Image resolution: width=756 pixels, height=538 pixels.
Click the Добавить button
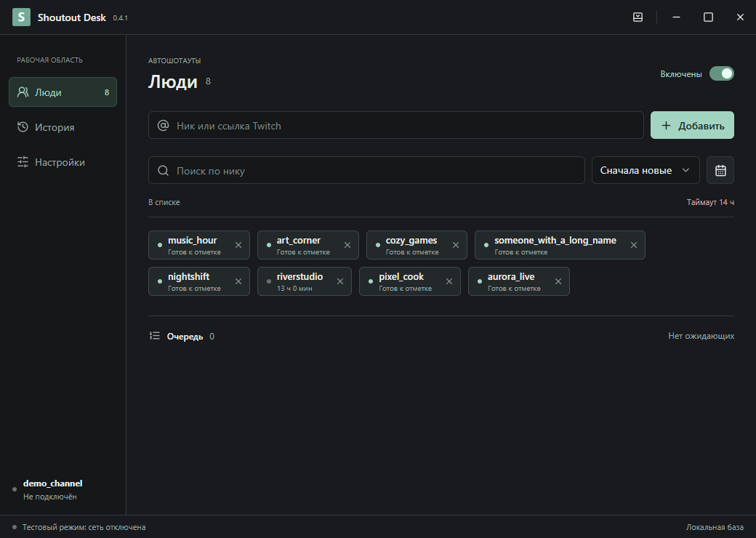coord(692,125)
